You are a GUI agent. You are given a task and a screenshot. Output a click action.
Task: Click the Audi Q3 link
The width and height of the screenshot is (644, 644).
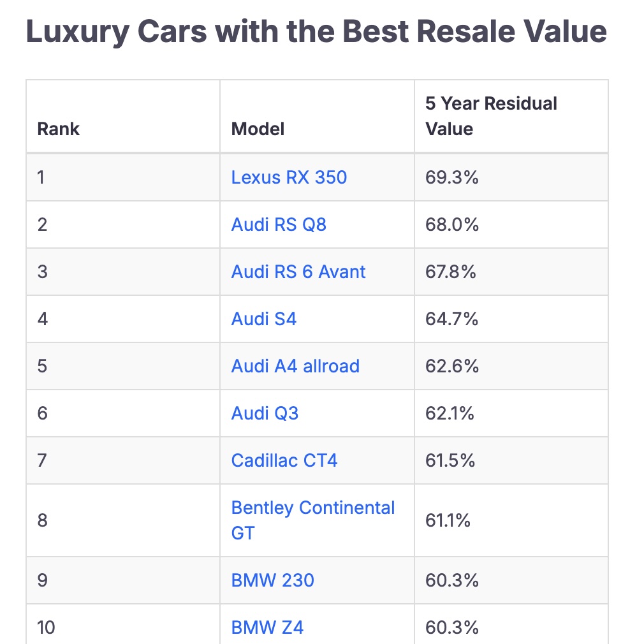[x=265, y=413]
